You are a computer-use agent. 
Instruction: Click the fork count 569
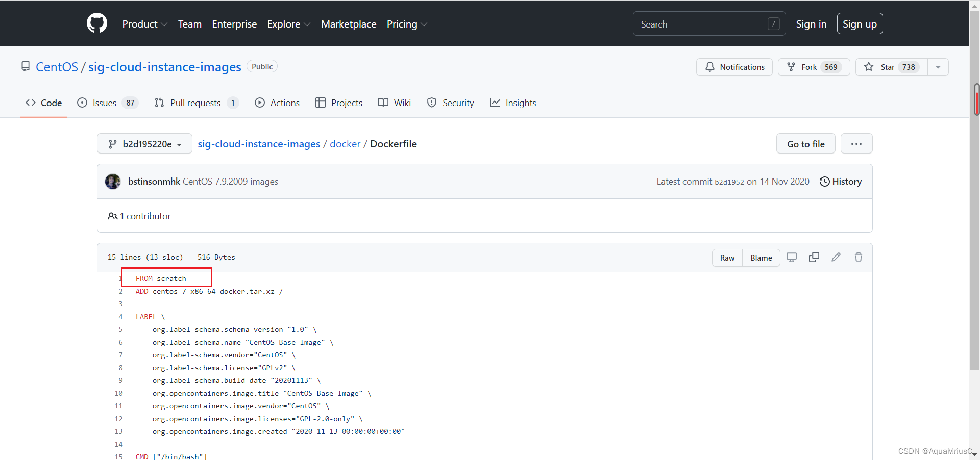point(831,67)
